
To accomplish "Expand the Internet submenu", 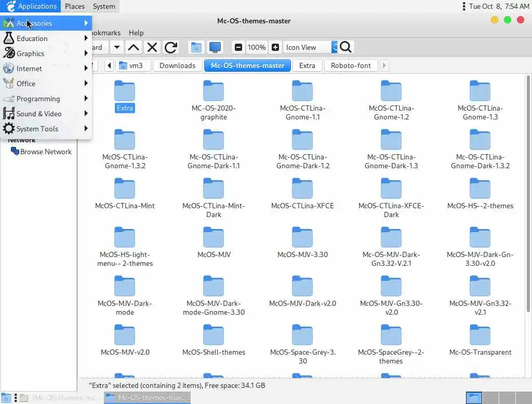I will coord(46,69).
